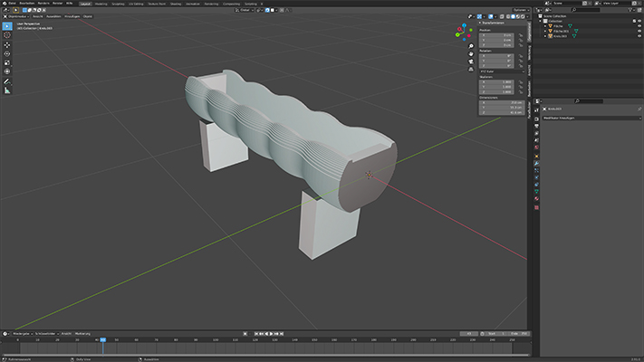The image size is (644, 362).
Task: Open the Bearbeiten menu
Action: click(x=25, y=4)
